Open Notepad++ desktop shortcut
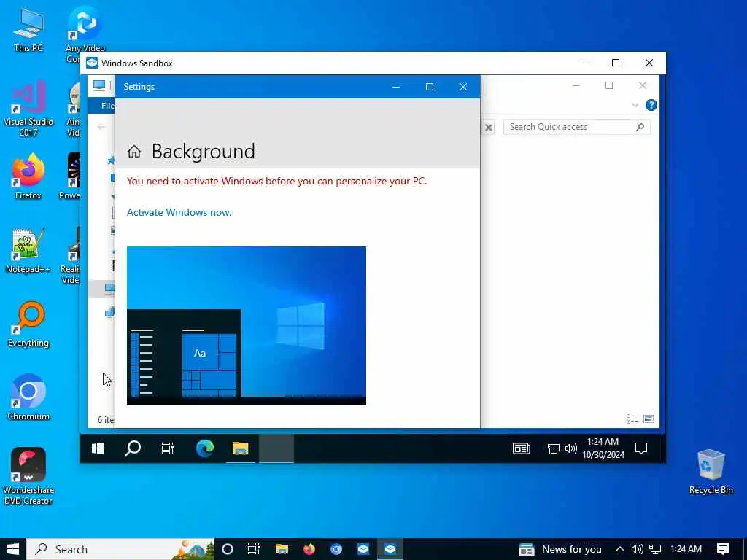The height and width of the screenshot is (560, 747). (x=28, y=251)
